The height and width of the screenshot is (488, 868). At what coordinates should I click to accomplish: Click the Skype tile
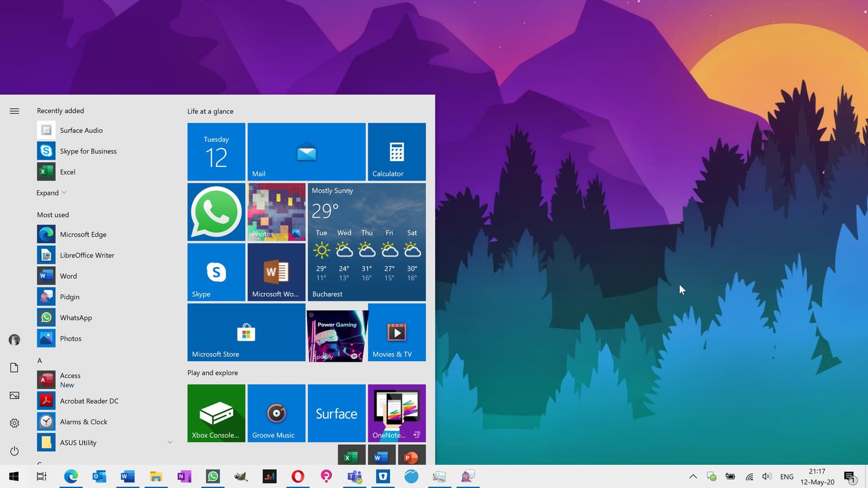click(216, 272)
